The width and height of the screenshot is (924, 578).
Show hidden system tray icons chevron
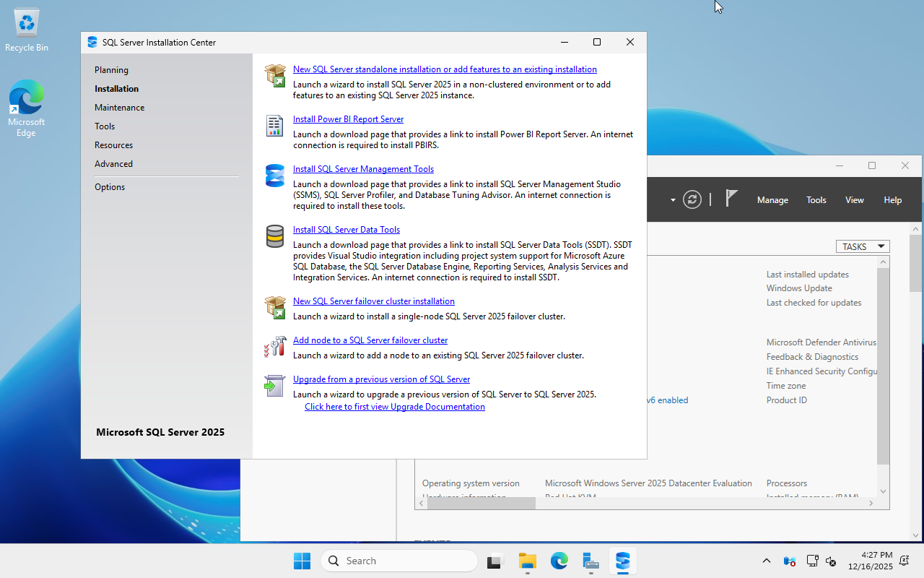[x=767, y=561]
